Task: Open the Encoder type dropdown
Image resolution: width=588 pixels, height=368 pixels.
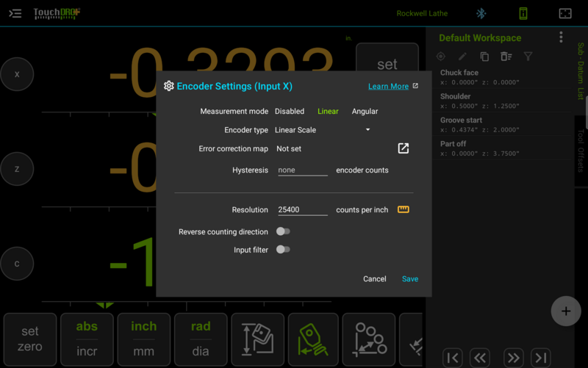Action: pyautogui.click(x=323, y=130)
